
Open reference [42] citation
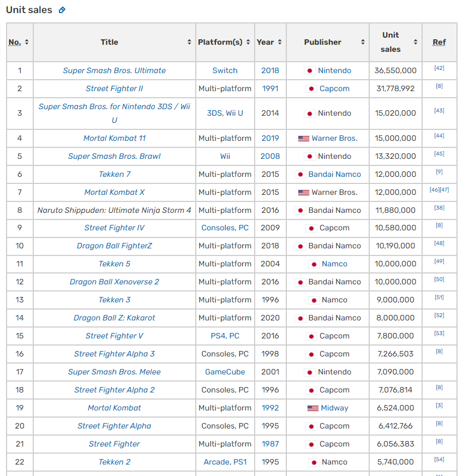439,68
